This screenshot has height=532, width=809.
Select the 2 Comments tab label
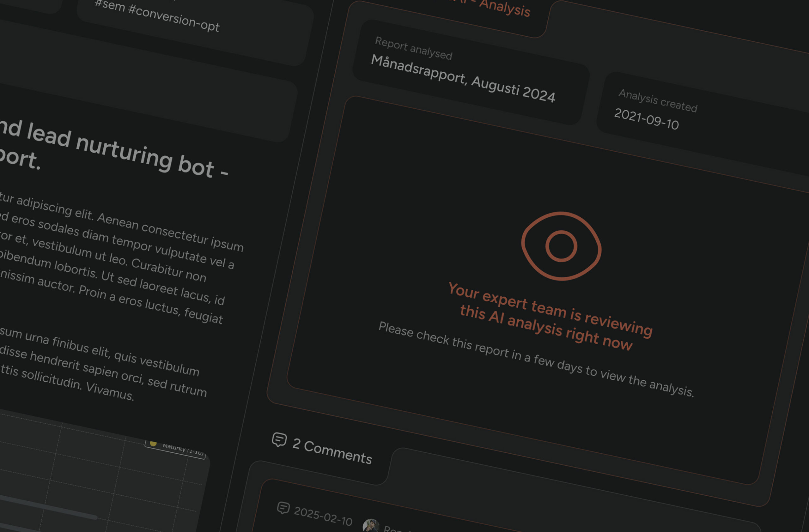tap(332, 452)
